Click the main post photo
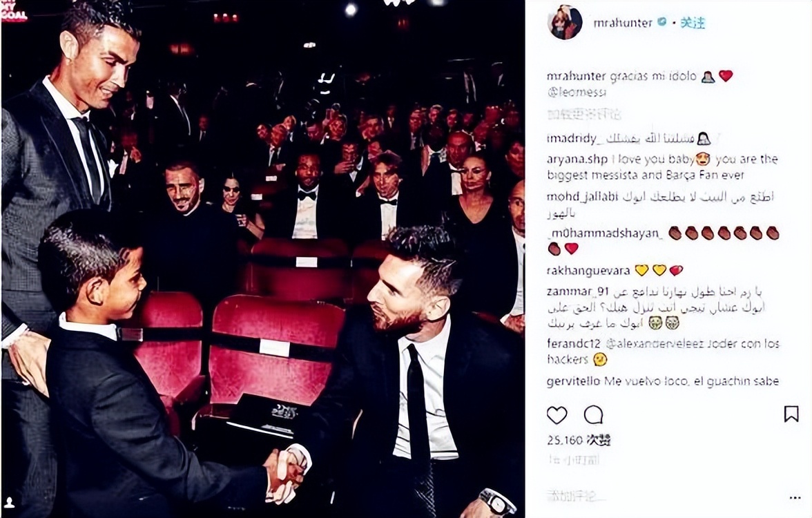This screenshot has width=812, height=518. click(263, 259)
